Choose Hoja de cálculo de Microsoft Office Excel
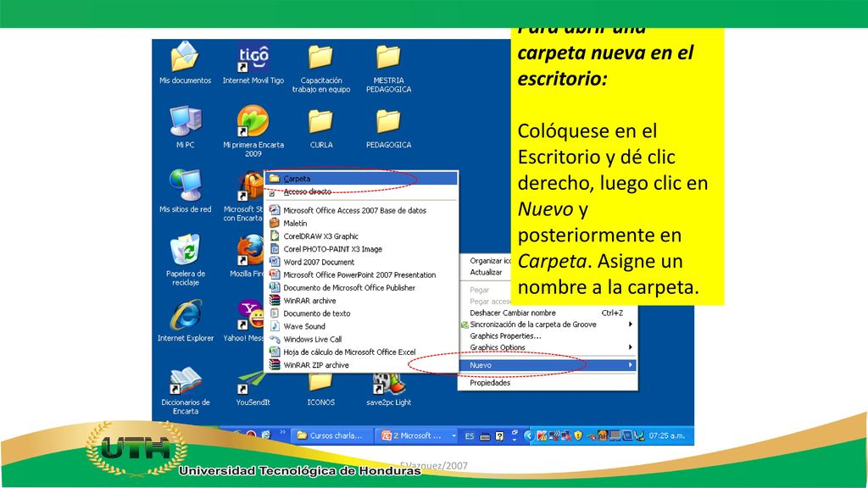This screenshot has height=488, width=868. pyautogui.click(x=361, y=352)
